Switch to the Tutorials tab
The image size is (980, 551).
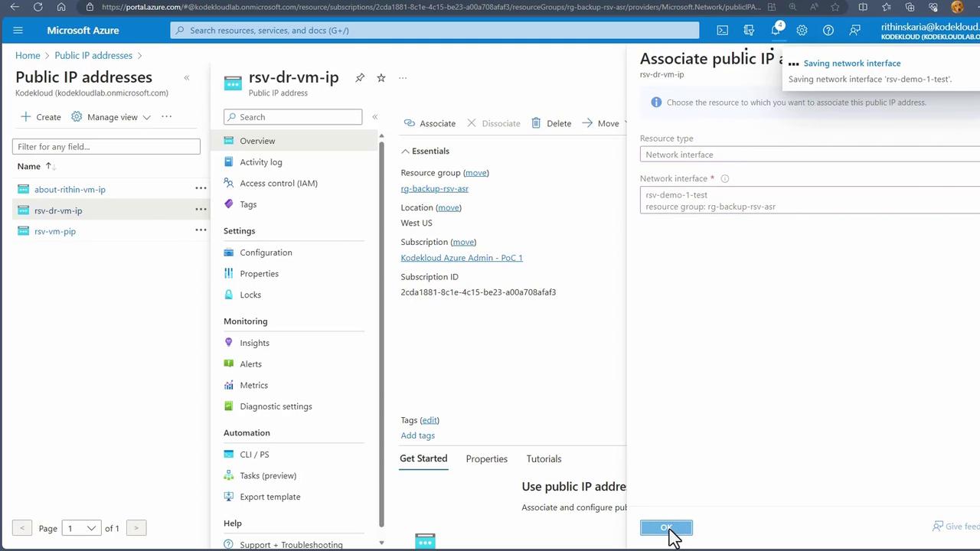544,459
